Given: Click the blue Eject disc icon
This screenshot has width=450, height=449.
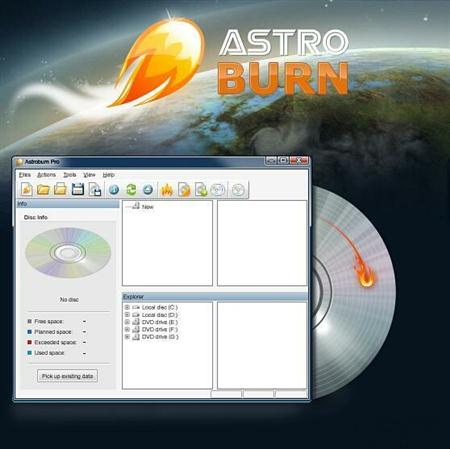Looking at the screenshot, I should 148,190.
